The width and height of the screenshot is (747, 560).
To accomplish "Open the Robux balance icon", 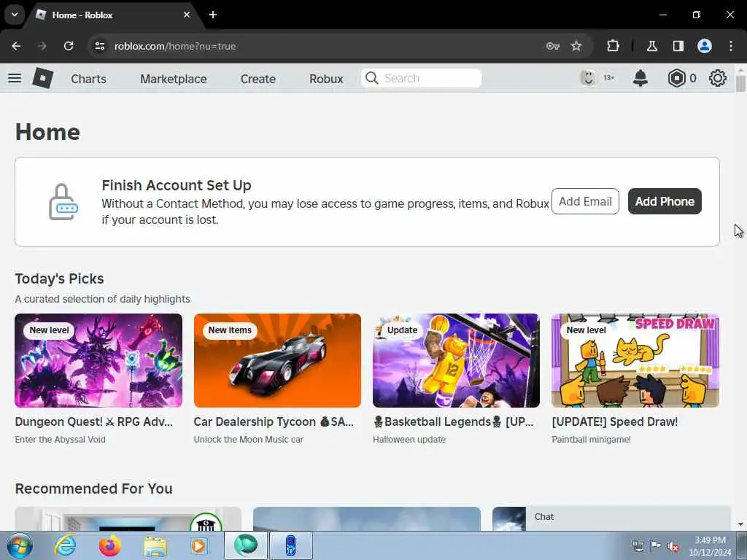I will (676, 78).
